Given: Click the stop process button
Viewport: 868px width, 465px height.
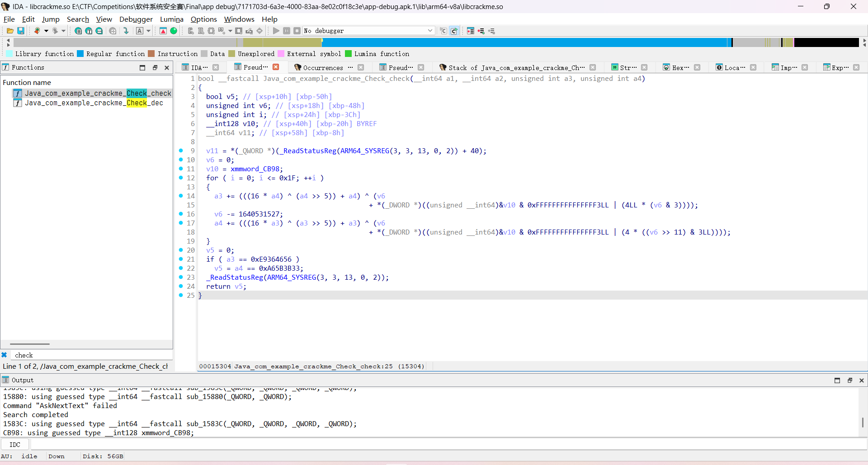Looking at the screenshot, I should click(x=297, y=31).
